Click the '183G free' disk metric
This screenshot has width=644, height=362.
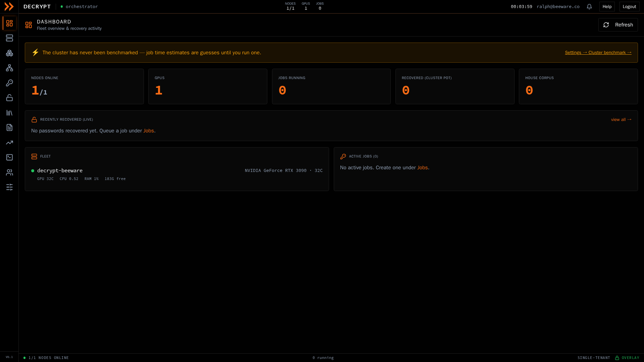[115, 179]
